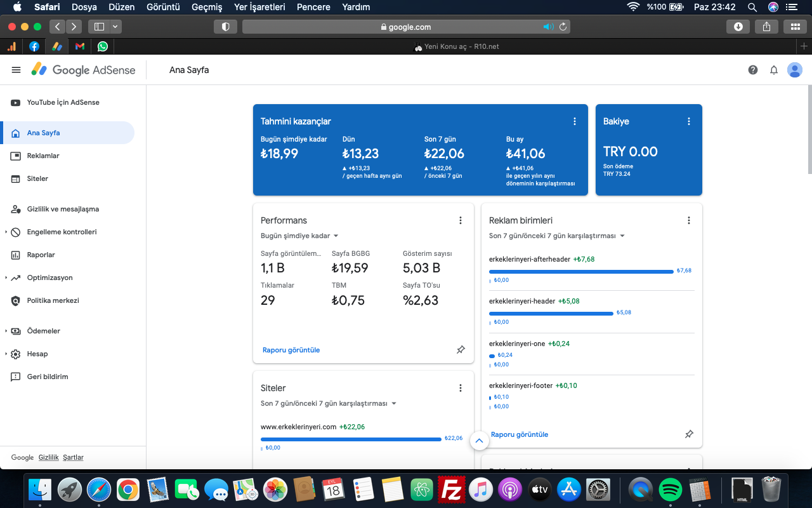Image resolution: width=812 pixels, height=508 pixels.
Task: Open the Safari share button
Action: pyautogui.click(x=766, y=27)
